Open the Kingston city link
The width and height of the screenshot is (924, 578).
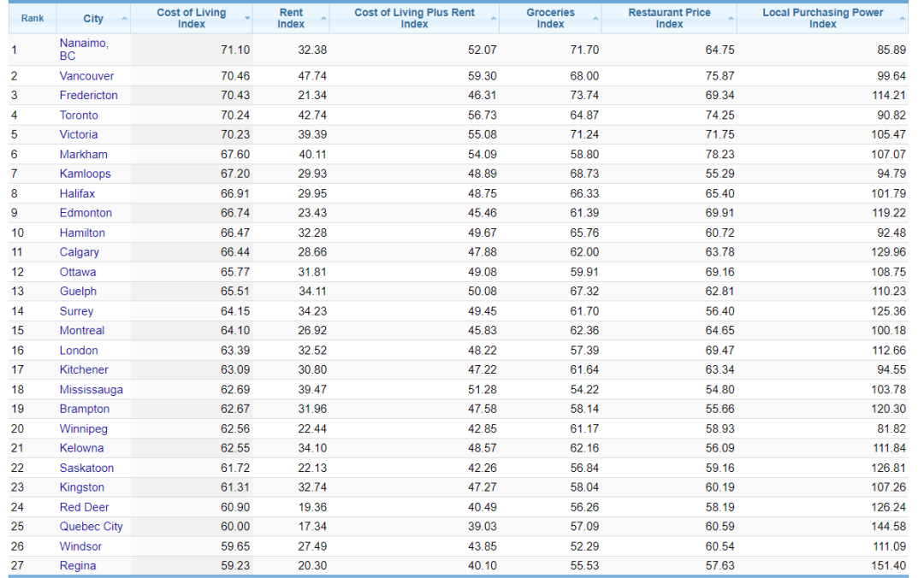click(82, 487)
